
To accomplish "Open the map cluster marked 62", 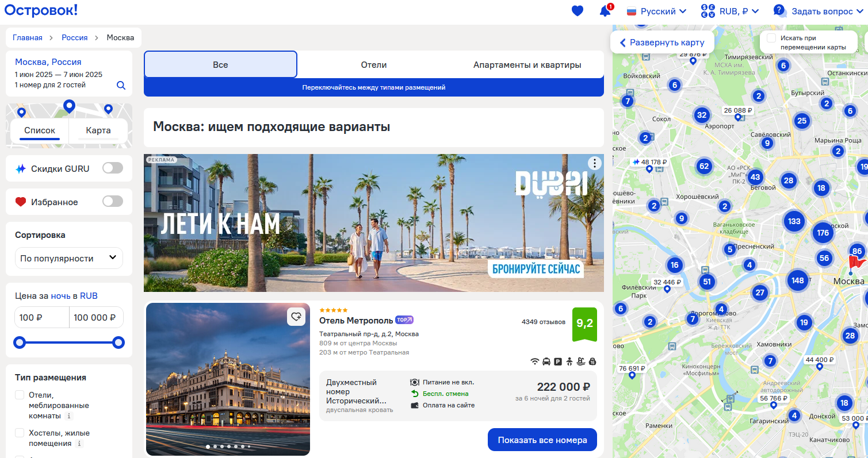I will tap(703, 167).
